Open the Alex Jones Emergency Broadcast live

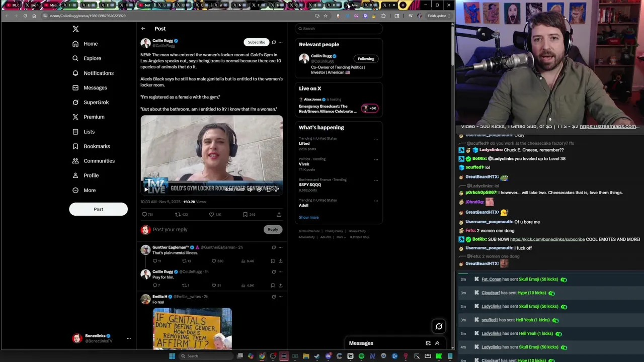click(x=338, y=106)
